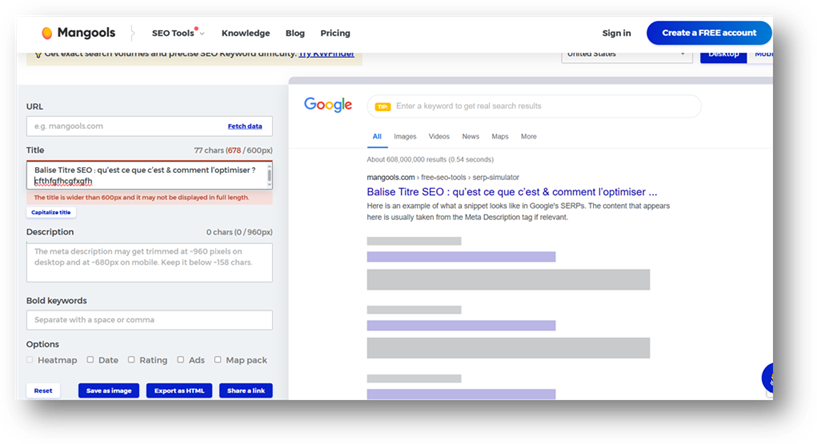The width and height of the screenshot is (817, 444).
Task: Enable the Heatmap checkbox
Action: pyautogui.click(x=30, y=360)
